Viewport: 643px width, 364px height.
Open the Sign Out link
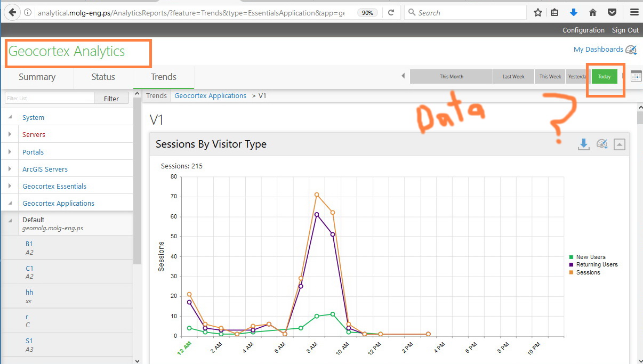tap(625, 30)
